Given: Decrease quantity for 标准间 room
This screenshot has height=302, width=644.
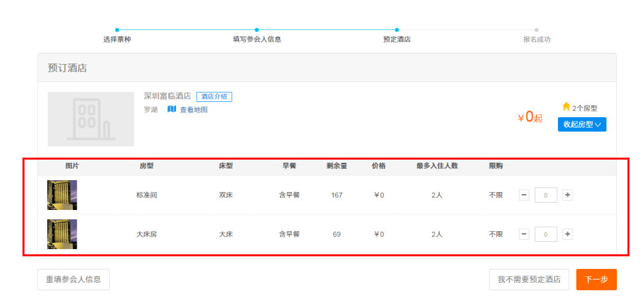Looking at the screenshot, I should (524, 195).
